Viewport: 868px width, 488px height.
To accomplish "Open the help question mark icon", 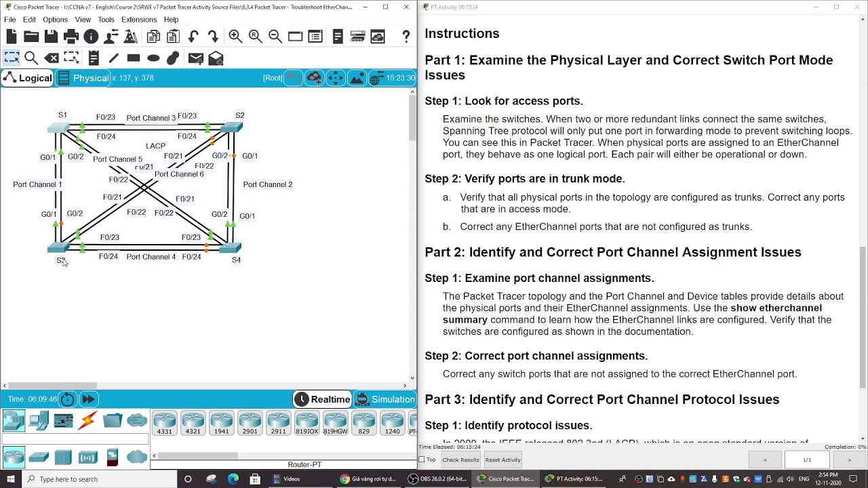I will [406, 37].
